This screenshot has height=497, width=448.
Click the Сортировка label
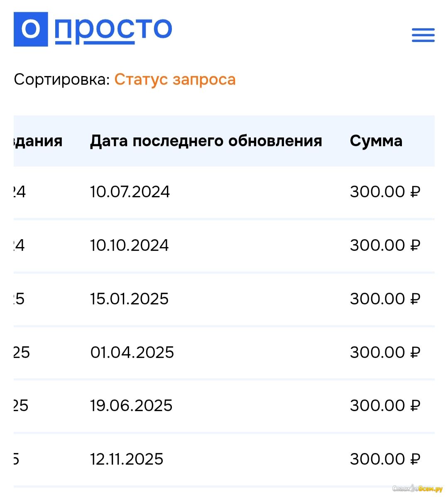point(61,79)
